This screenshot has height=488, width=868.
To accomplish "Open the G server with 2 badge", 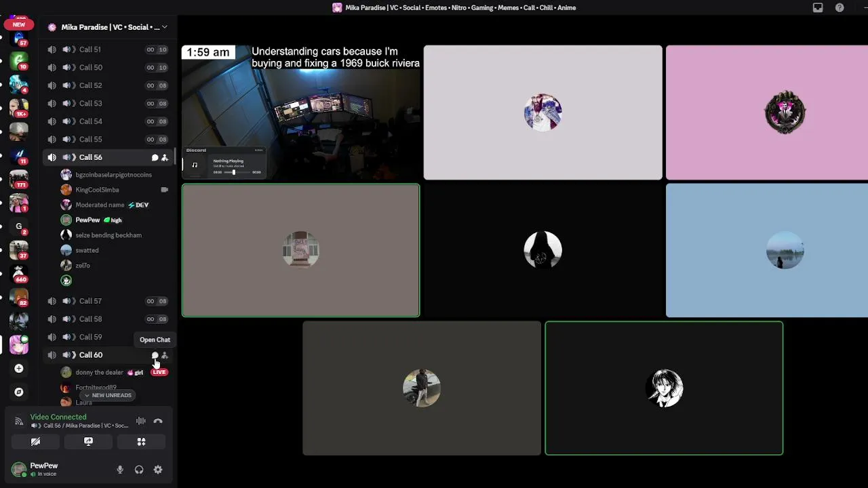I will pyautogui.click(x=19, y=227).
